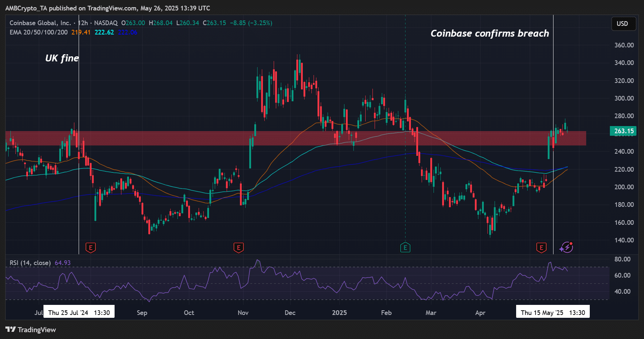
Task: Click the 'UK fine' text annotation
Action: click(x=62, y=58)
